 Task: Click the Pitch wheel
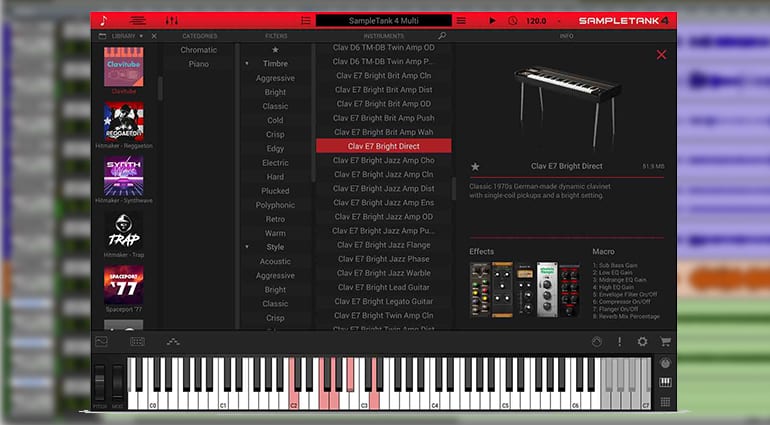point(100,382)
